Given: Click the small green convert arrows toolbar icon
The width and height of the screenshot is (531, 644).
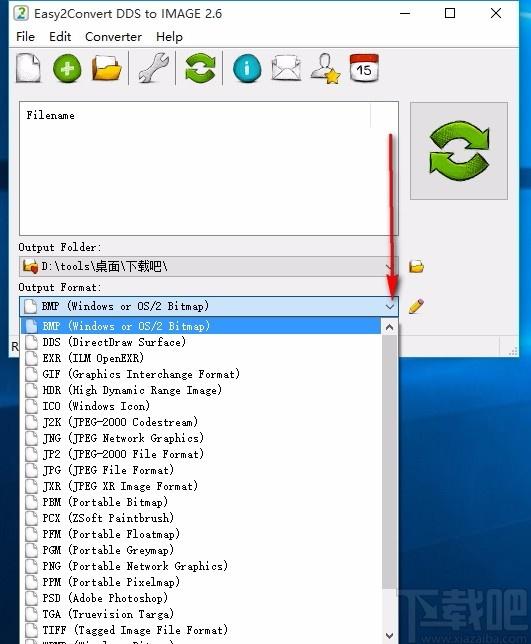Looking at the screenshot, I should pyautogui.click(x=200, y=68).
